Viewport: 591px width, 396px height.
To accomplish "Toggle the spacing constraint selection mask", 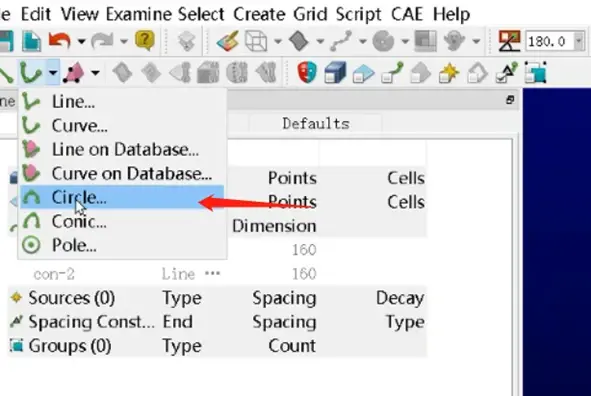I will (x=507, y=72).
